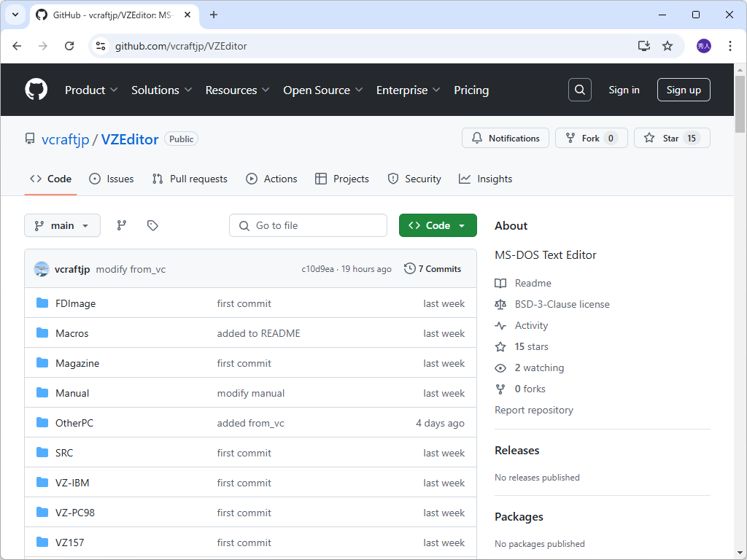Click the branches icon next to main
Viewport: 747px width, 560px height.
click(121, 225)
